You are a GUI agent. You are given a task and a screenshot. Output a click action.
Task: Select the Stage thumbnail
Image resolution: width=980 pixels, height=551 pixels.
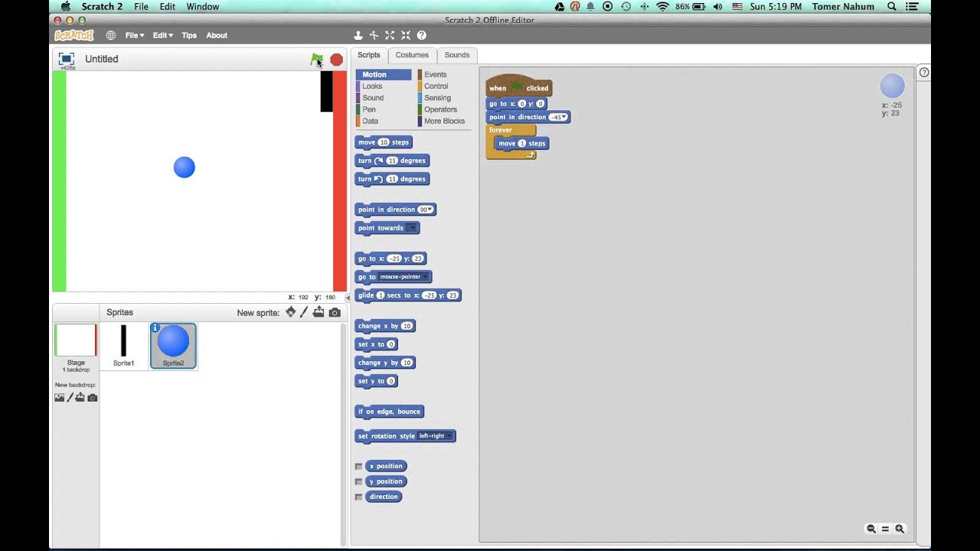click(x=76, y=346)
